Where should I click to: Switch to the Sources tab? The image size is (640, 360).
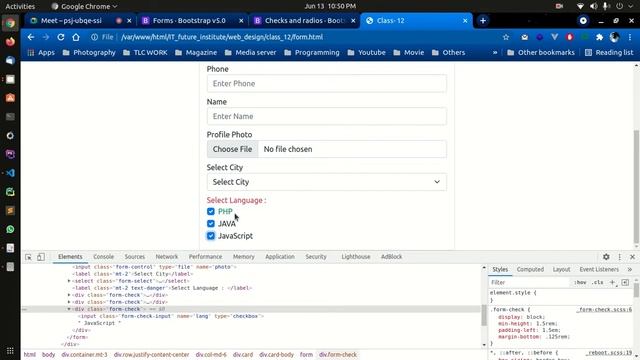[135, 257]
